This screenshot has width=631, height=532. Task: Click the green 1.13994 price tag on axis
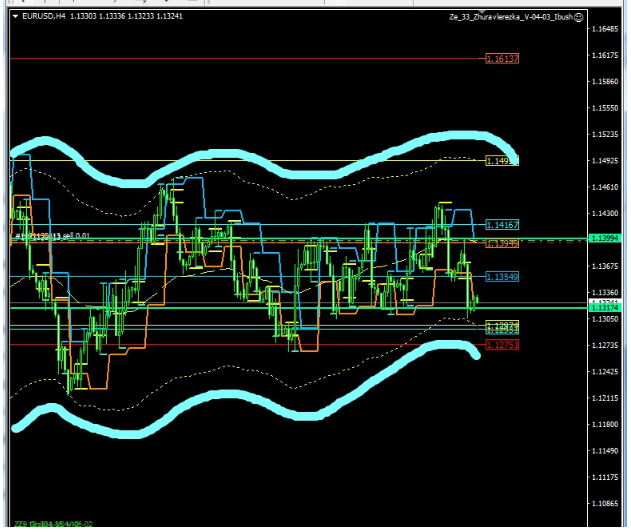click(x=605, y=238)
